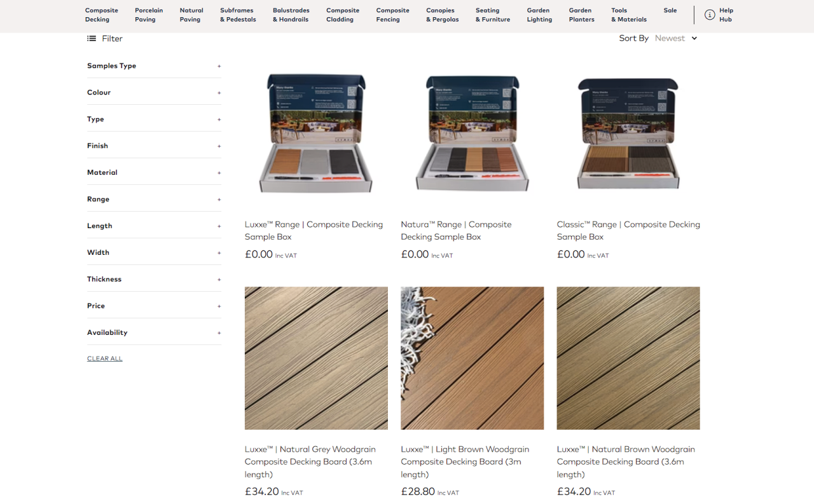
Task: Click Classic Range sample box image
Action: 628,133
